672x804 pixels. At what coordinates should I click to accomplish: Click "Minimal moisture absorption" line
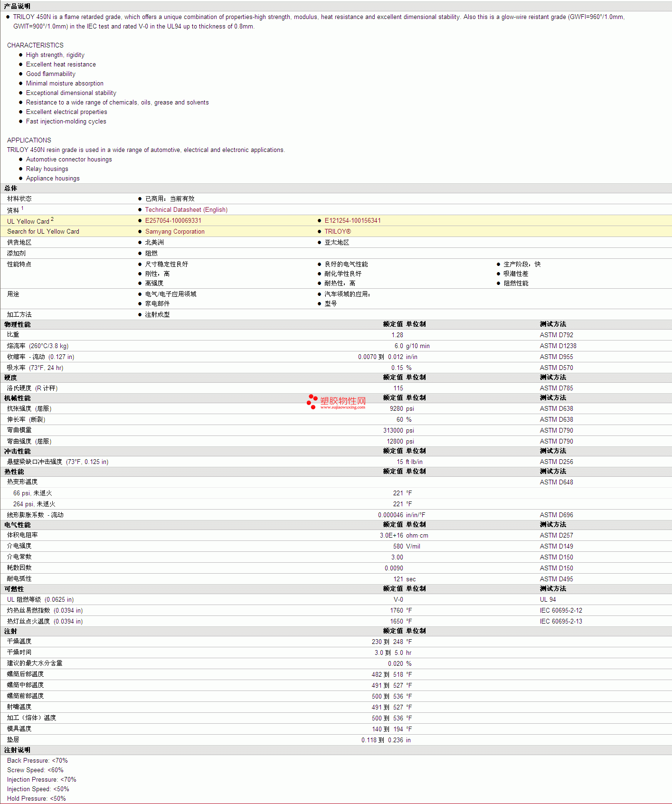(x=65, y=84)
